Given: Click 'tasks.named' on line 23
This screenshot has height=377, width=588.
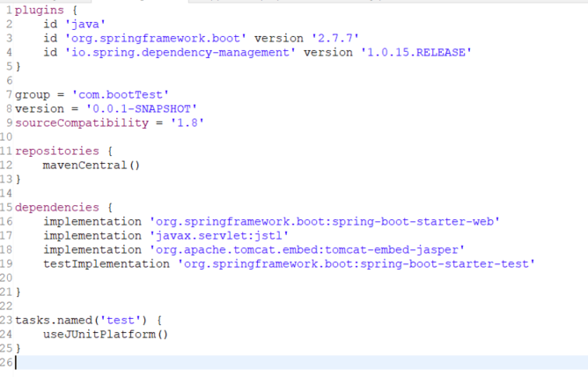Looking at the screenshot, I should point(54,321).
